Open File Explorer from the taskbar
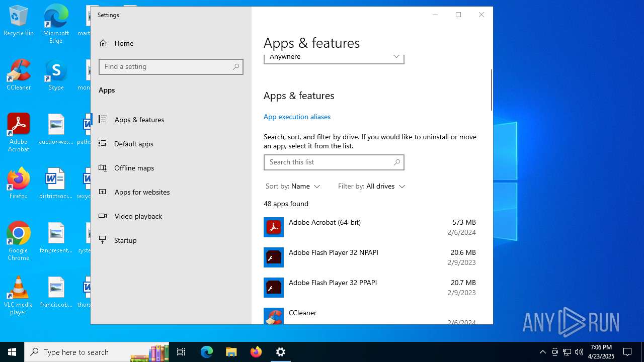 (x=231, y=352)
